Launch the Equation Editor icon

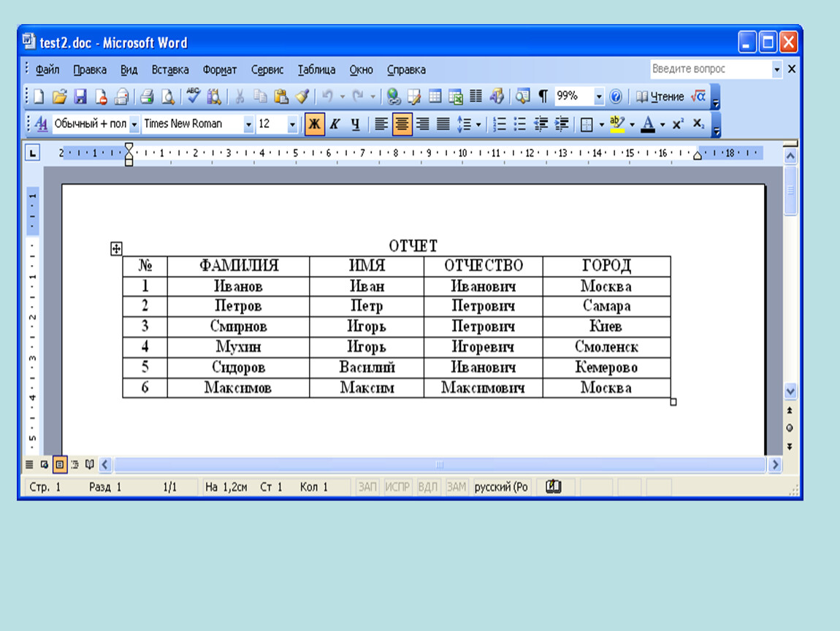tap(698, 96)
